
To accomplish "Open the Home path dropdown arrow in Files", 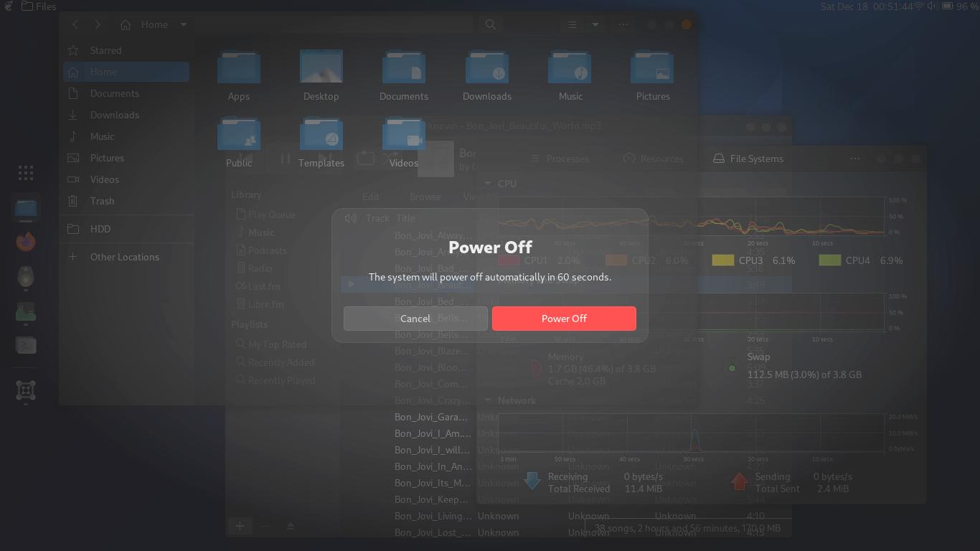I will pyautogui.click(x=184, y=24).
